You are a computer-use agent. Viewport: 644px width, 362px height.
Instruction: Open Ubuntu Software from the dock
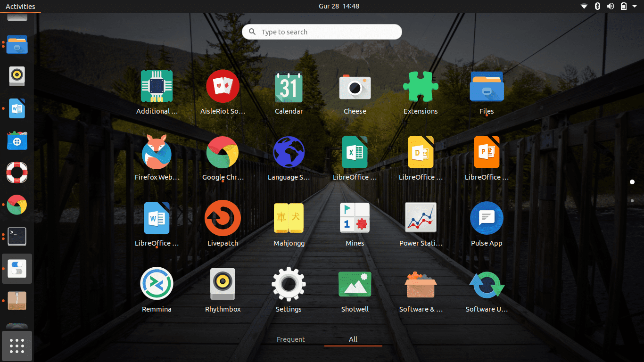[17, 140]
